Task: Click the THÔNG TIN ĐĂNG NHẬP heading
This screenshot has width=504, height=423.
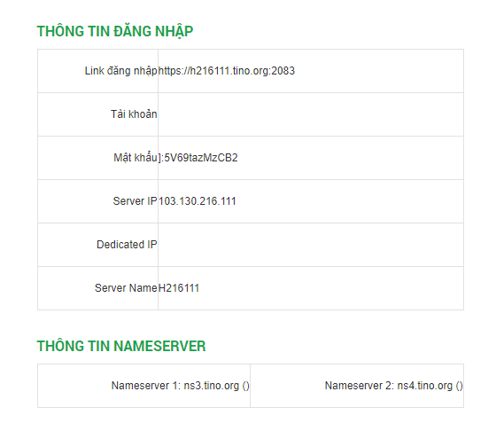Action: click(x=115, y=32)
